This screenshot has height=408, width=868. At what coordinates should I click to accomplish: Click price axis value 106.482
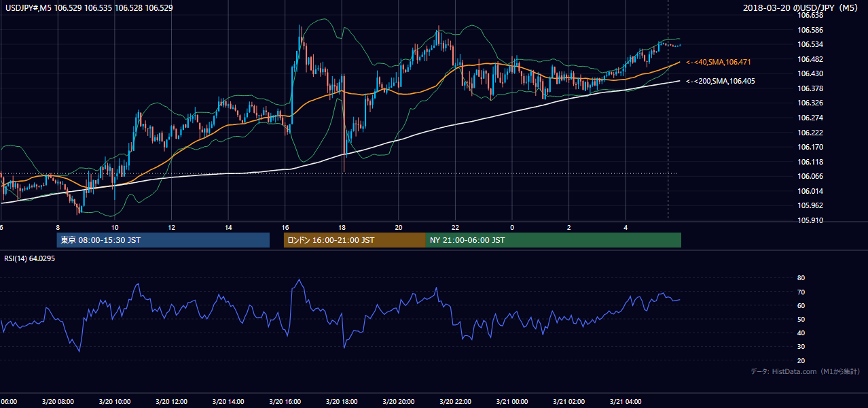[x=810, y=59]
